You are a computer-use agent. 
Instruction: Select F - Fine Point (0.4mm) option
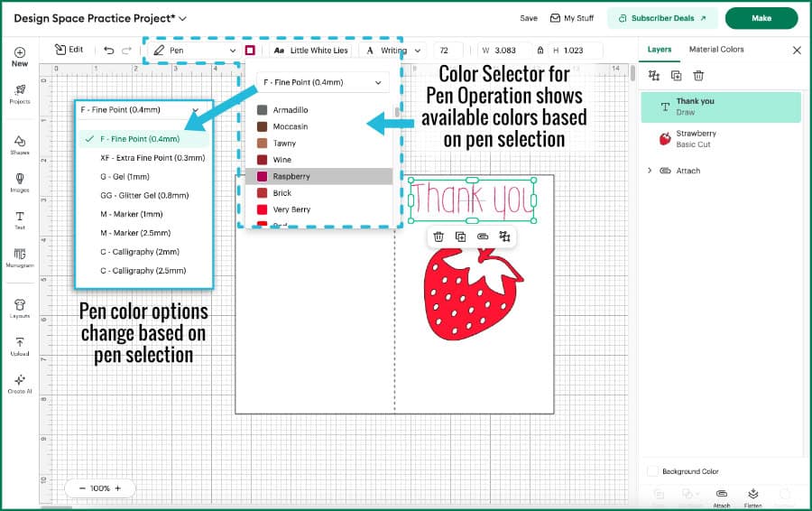click(x=144, y=139)
